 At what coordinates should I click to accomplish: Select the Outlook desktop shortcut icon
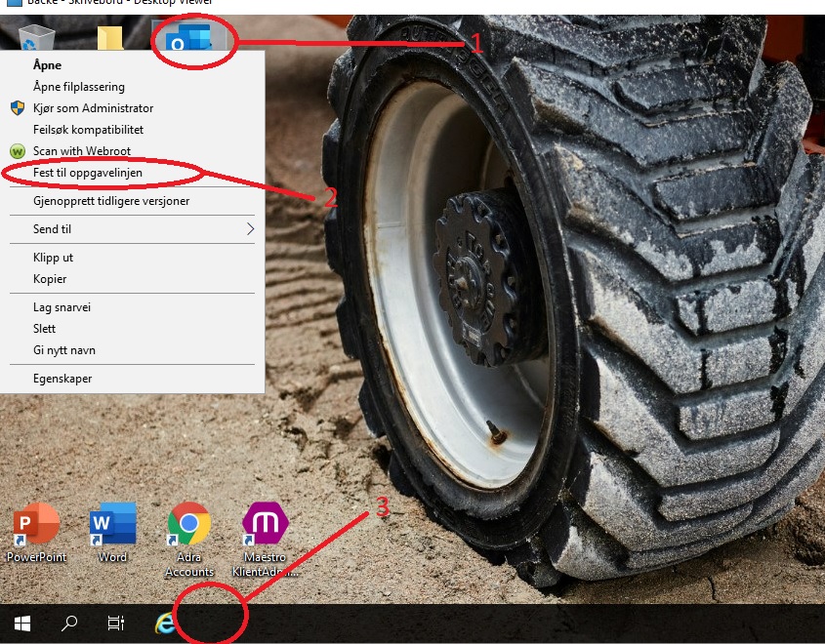pyautogui.click(x=188, y=37)
